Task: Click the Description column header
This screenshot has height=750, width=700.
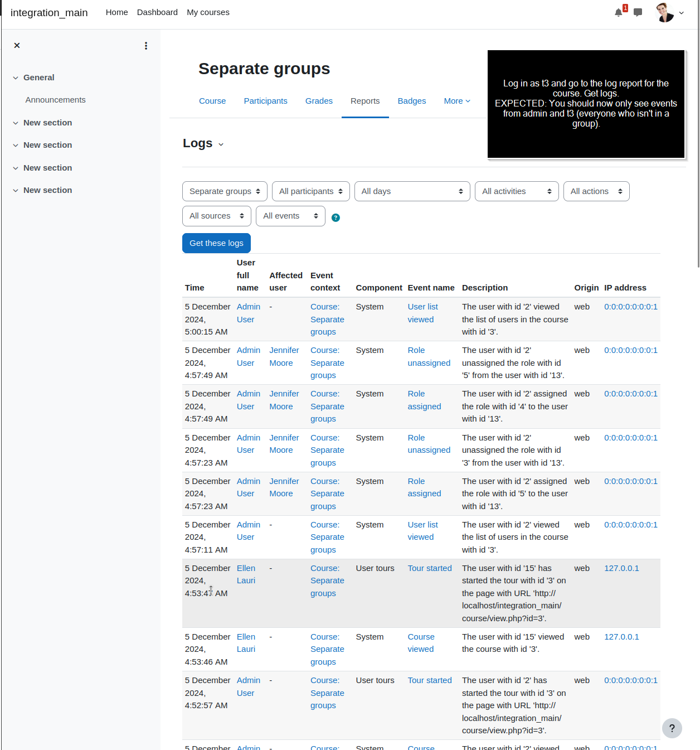Action: [485, 288]
